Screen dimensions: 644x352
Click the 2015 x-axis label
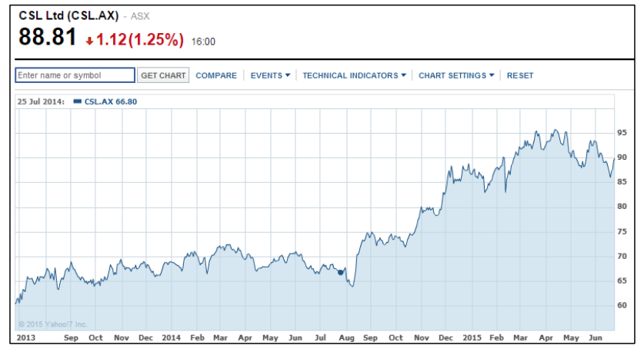(472, 337)
